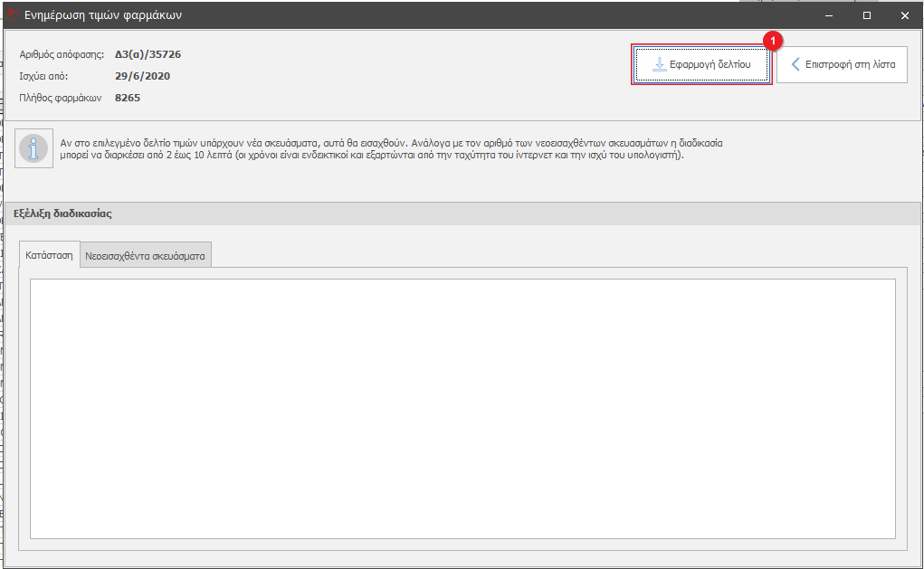Click the drug count value 8265
Viewport: 924px width, 569px height.
pyautogui.click(x=128, y=98)
